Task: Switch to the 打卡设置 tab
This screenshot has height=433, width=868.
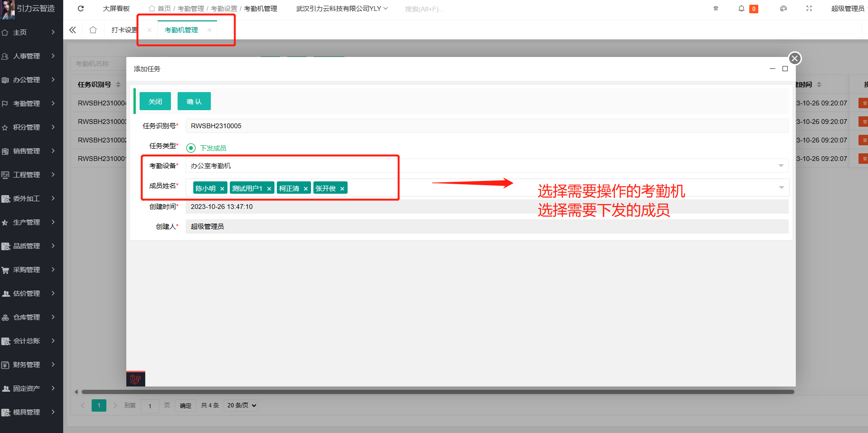Action: coord(124,30)
